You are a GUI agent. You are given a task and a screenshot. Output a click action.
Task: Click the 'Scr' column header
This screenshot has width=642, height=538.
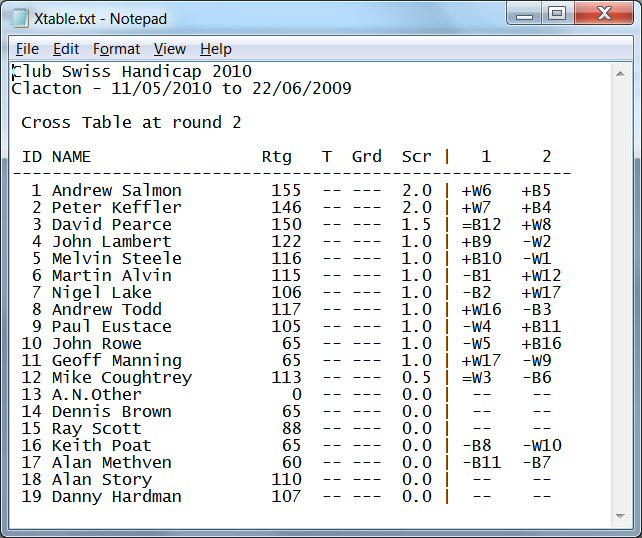point(416,156)
